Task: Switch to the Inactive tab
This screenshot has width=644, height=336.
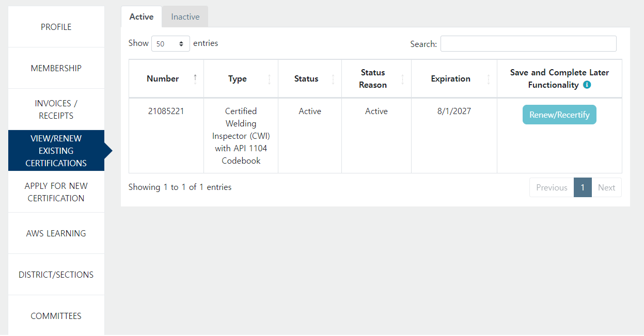Action: pos(185,17)
